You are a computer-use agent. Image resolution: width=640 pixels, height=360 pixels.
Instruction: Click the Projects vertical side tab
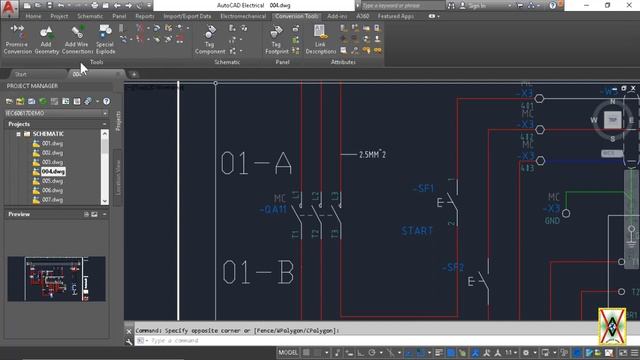point(118,121)
